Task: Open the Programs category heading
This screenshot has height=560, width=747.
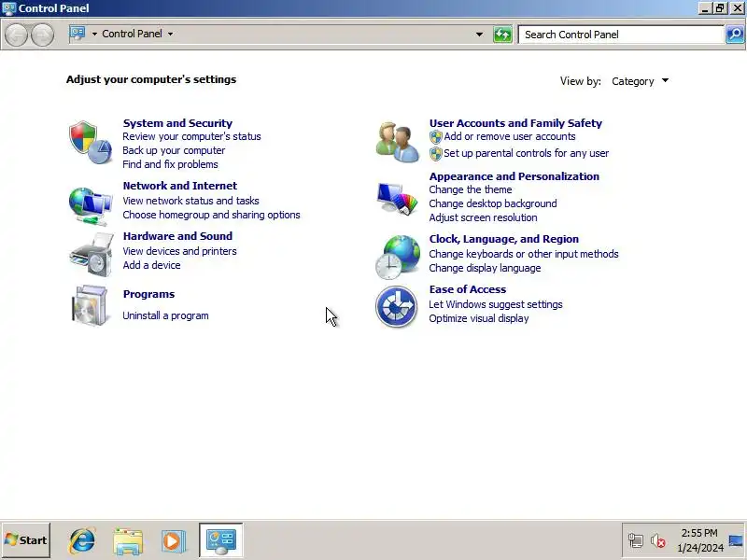Action: coord(148,294)
